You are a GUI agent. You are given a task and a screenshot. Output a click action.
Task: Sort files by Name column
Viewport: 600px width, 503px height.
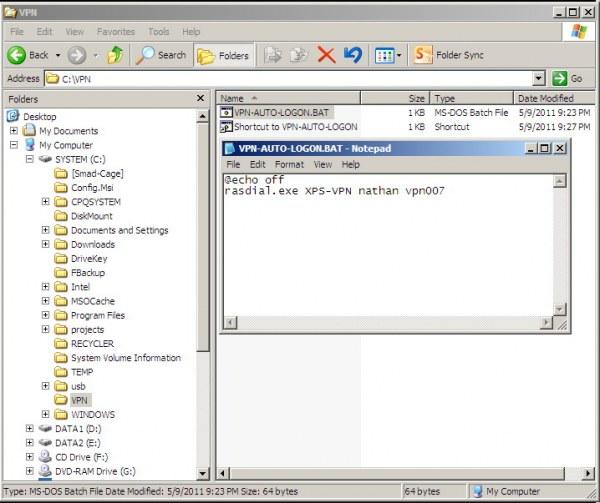pyautogui.click(x=288, y=98)
